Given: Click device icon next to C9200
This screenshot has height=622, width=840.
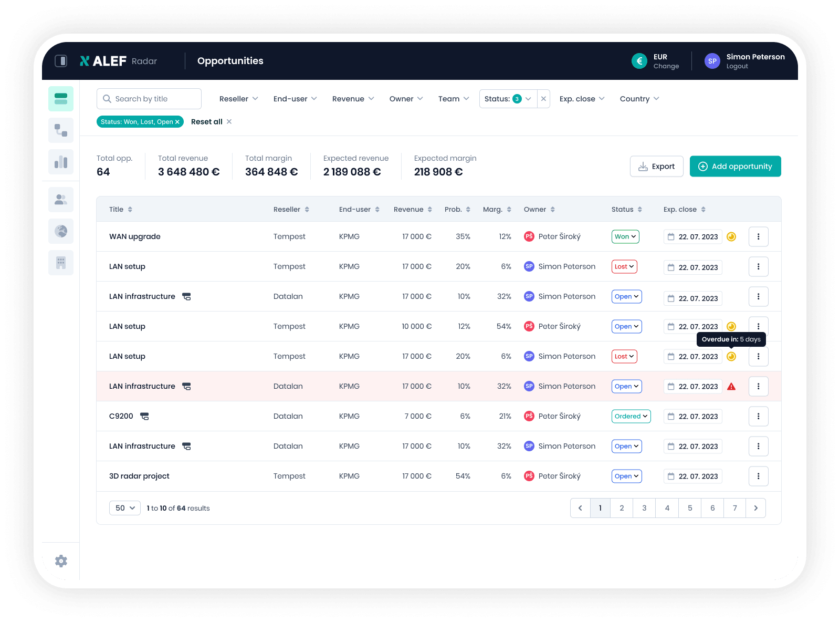Looking at the screenshot, I should (x=144, y=416).
